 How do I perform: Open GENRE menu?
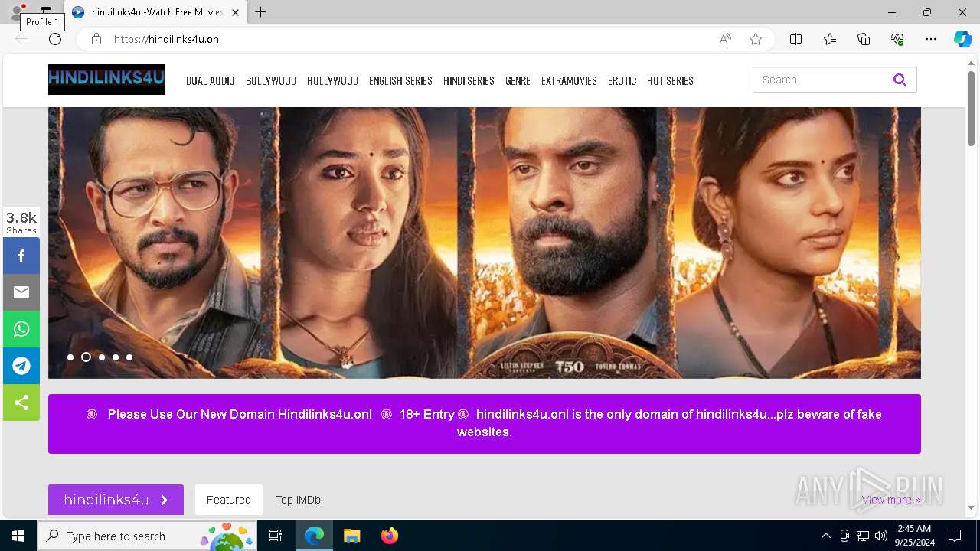518,80
